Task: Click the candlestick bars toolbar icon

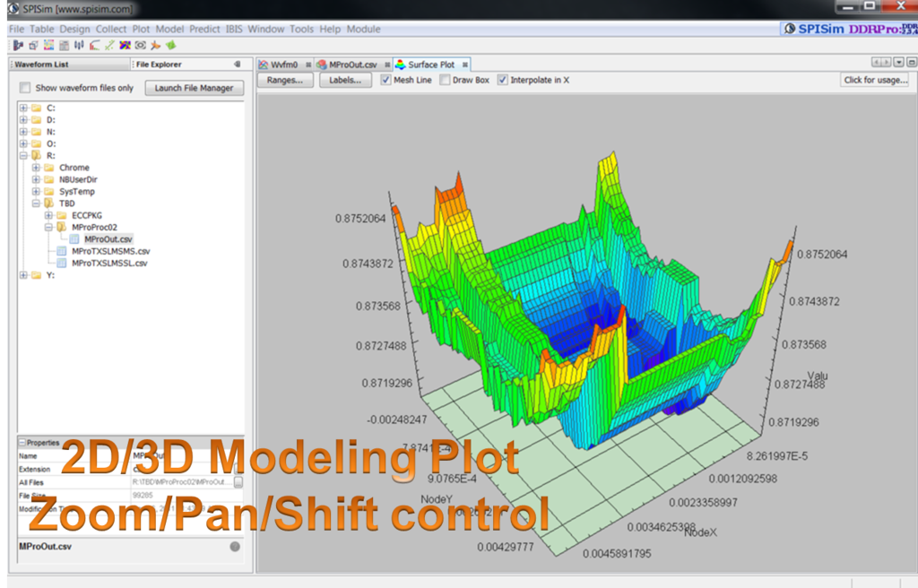Action: [79, 45]
